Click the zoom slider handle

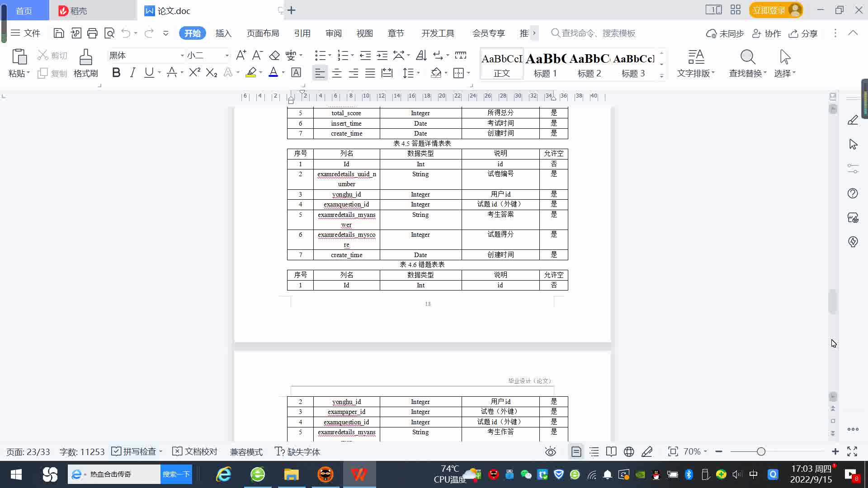click(x=761, y=452)
